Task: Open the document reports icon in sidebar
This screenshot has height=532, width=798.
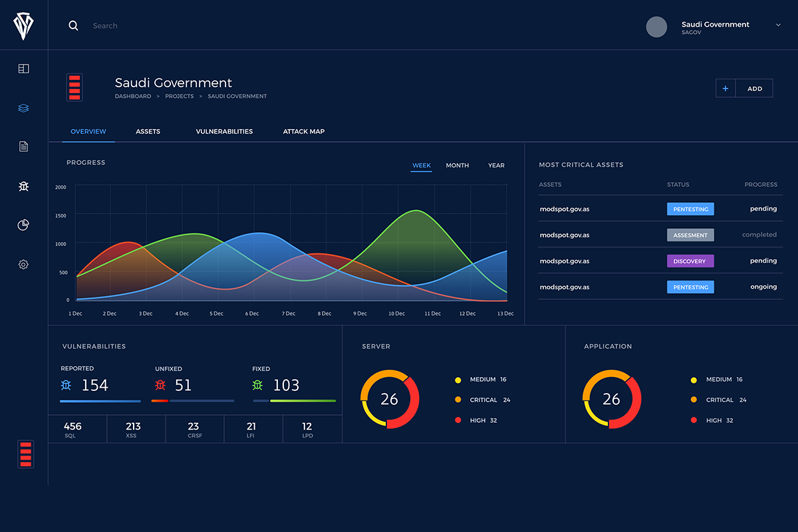Action: 24,146
